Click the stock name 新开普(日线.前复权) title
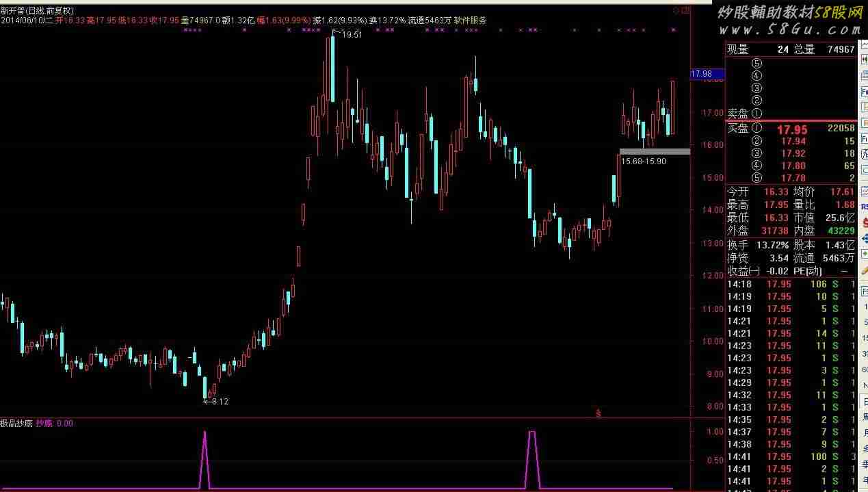The image size is (868, 492). 38,11
